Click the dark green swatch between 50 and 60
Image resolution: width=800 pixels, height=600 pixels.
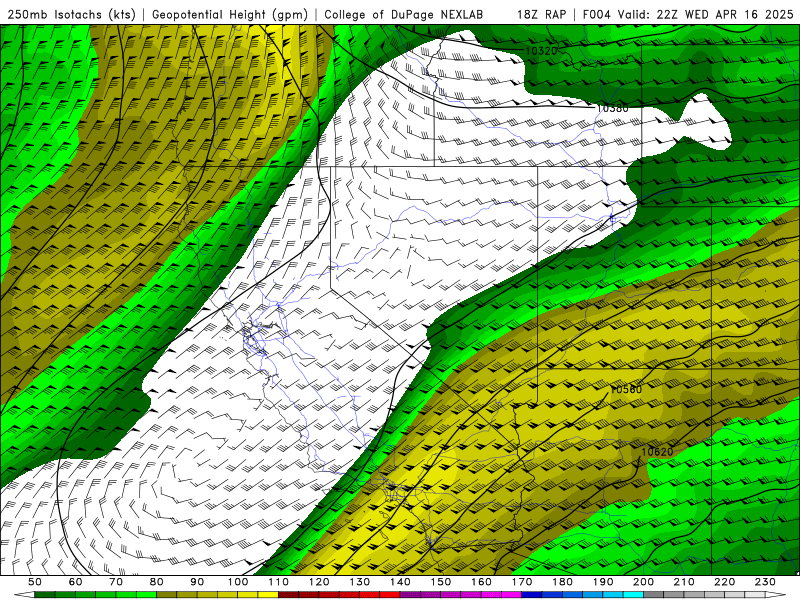45,595
